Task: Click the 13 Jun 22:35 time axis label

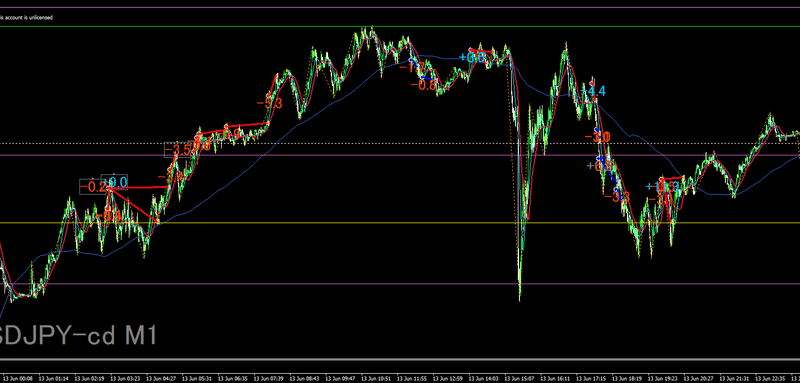Action: tap(771, 379)
